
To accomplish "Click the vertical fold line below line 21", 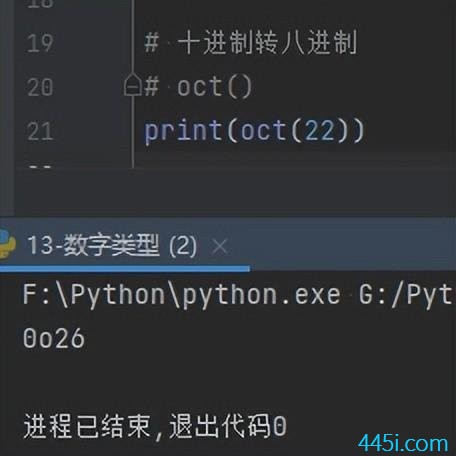I will coord(133,156).
